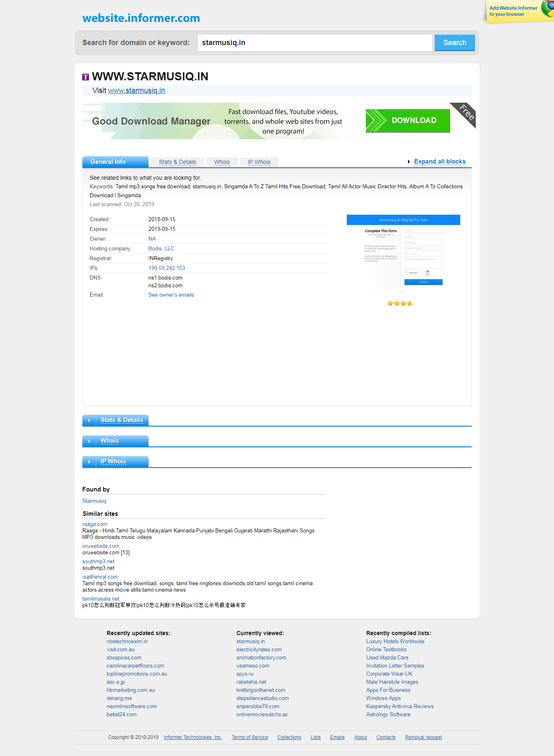Open the Kaspersky Antivirus Reviews list
This screenshot has width=554, height=756.
(399, 706)
